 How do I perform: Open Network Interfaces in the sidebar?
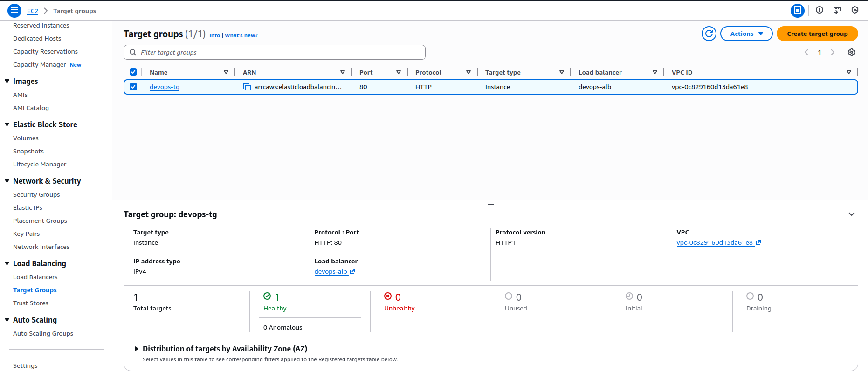[x=41, y=247]
